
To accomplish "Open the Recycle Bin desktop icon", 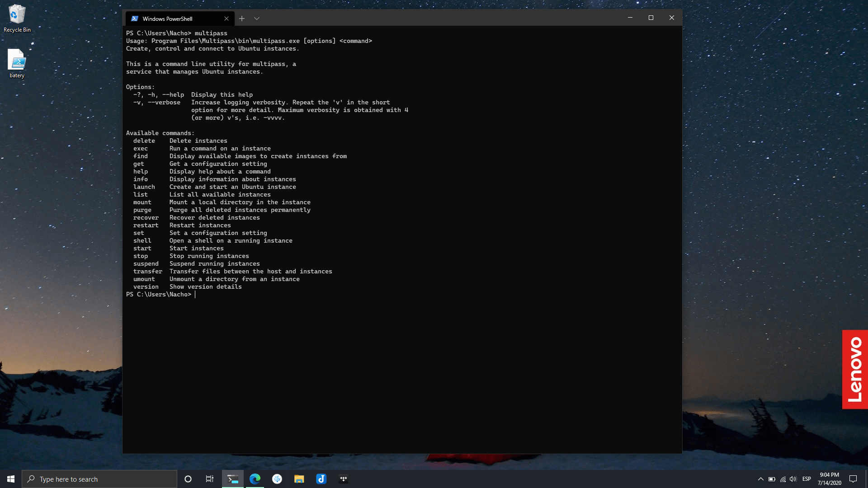I will tap(17, 19).
